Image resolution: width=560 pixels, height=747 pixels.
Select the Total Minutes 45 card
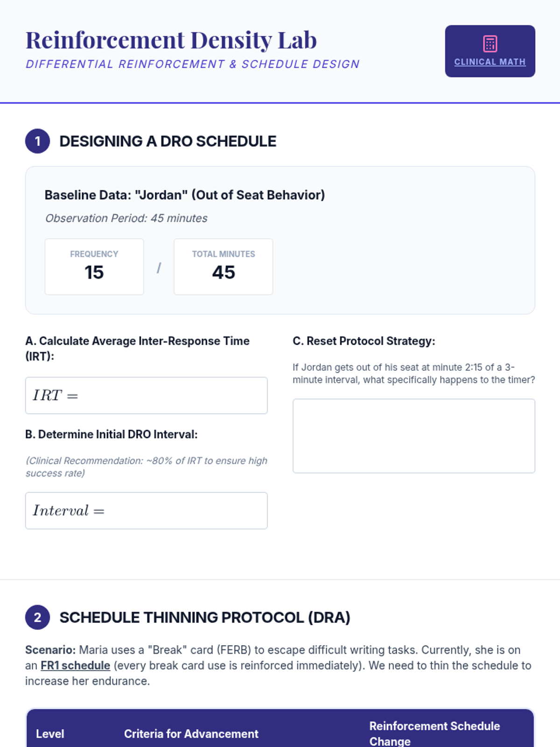point(224,267)
